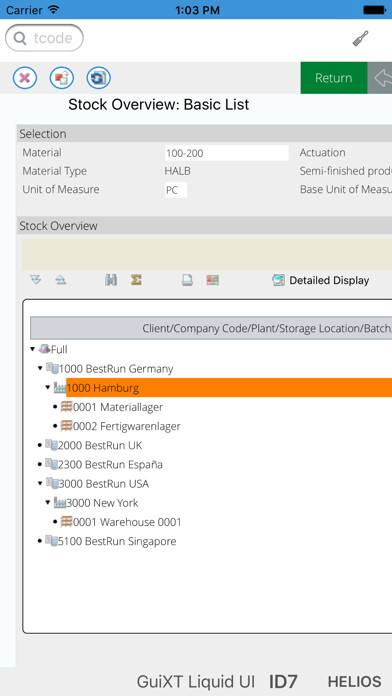
Task: Tap the blue refresh icon
Action: (x=99, y=79)
